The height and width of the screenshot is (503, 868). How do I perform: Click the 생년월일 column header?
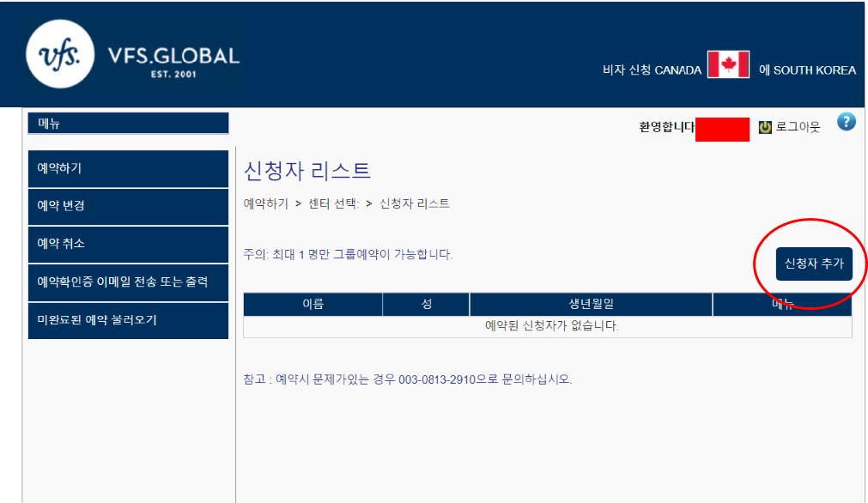pyautogui.click(x=591, y=304)
